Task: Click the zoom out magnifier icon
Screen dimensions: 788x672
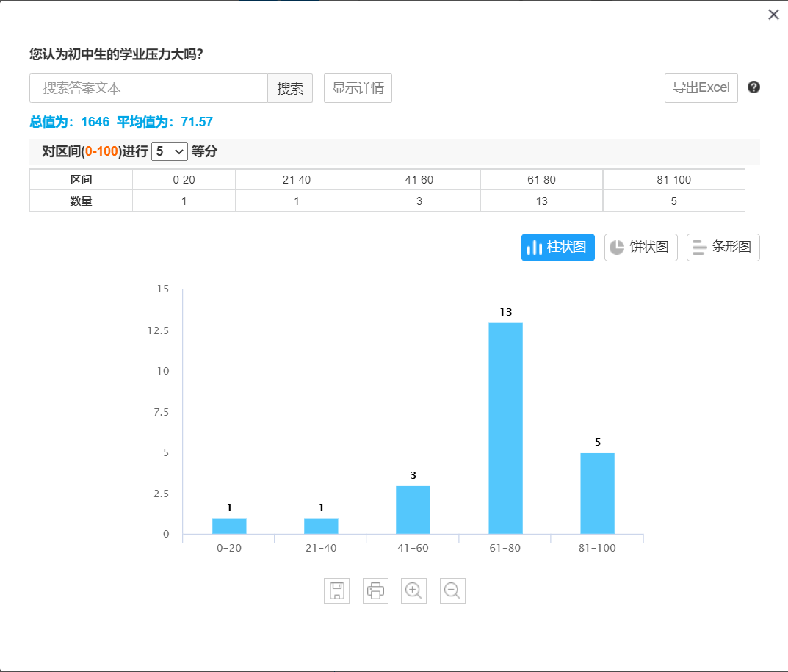Action: point(452,590)
